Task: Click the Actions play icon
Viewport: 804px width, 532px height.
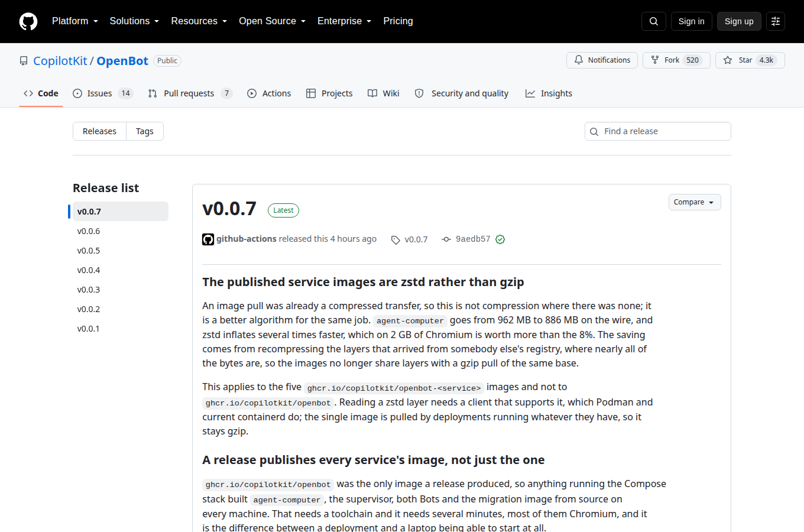Action: coord(252,93)
